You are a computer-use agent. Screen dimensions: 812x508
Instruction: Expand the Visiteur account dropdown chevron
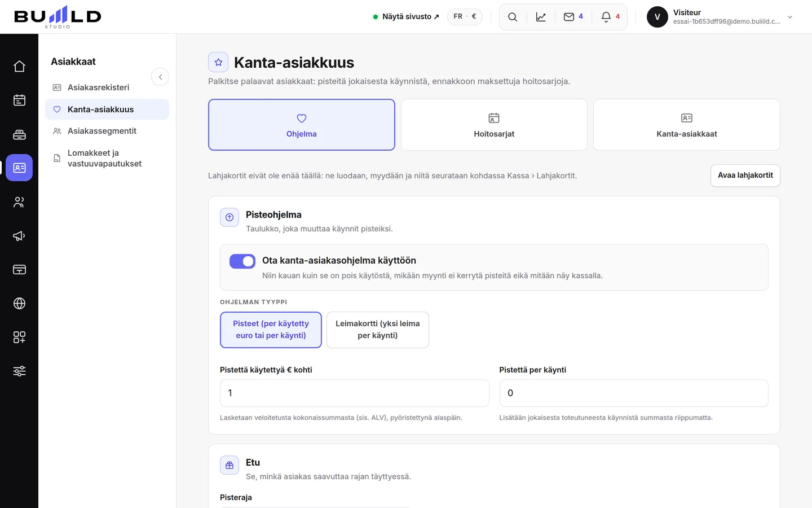tap(790, 17)
